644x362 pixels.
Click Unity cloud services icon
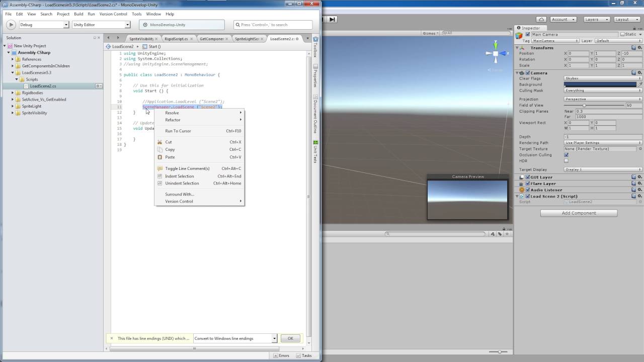541,19
